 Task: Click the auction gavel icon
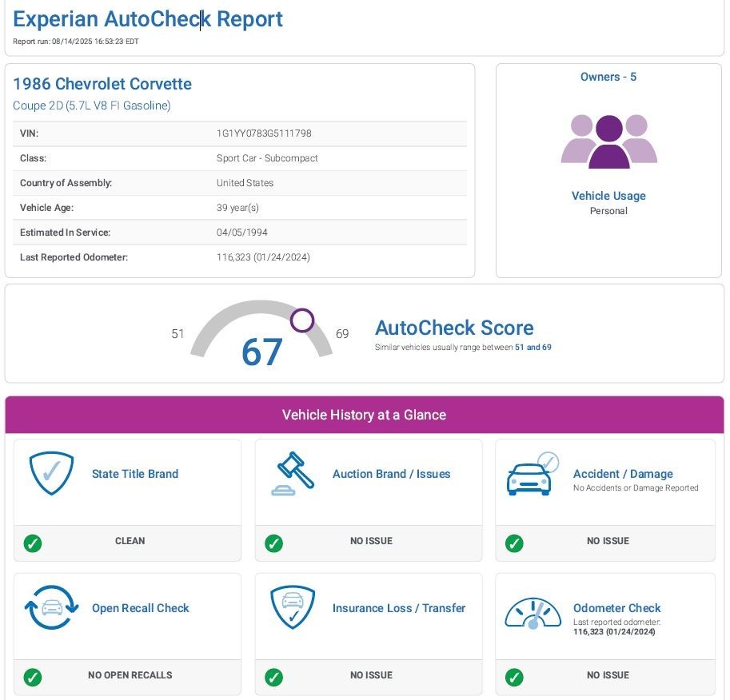(291, 474)
